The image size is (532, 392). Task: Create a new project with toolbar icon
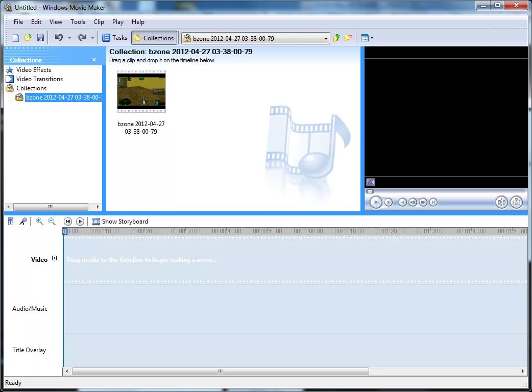(x=16, y=38)
